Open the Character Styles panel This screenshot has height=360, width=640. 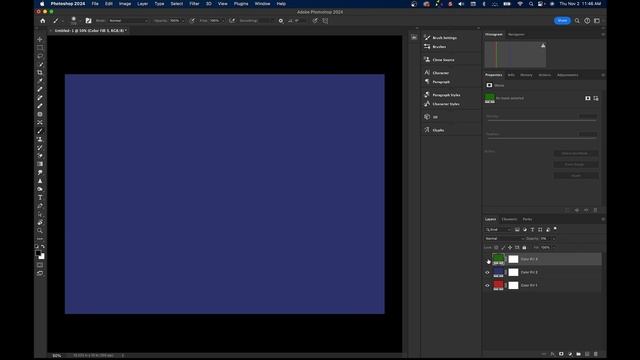point(442,104)
